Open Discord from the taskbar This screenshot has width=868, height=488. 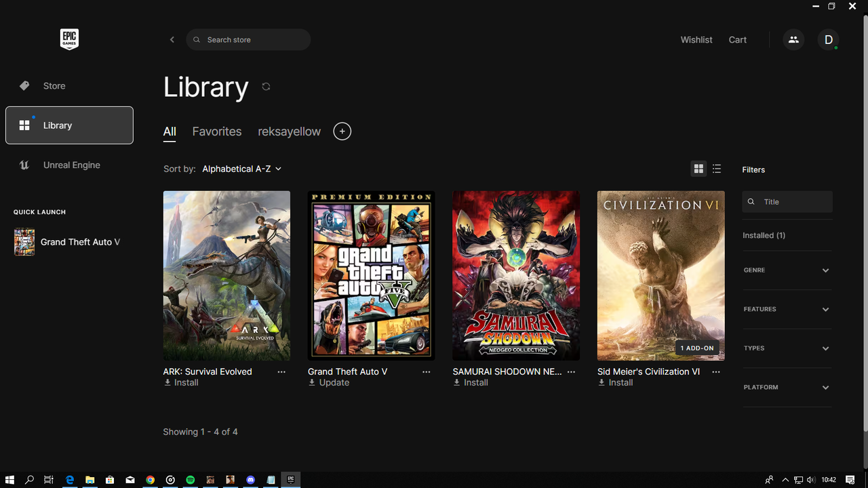pos(251,480)
